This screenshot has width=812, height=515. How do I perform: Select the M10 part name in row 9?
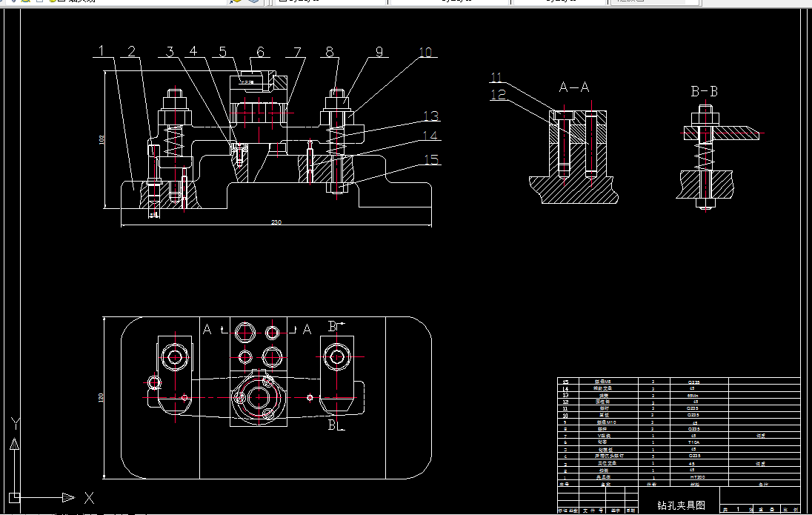pos(606,422)
